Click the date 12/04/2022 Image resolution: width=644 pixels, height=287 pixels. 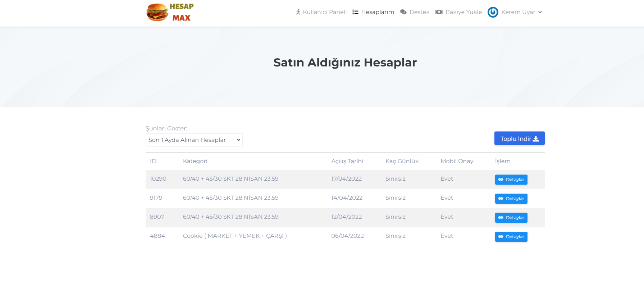click(347, 217)
